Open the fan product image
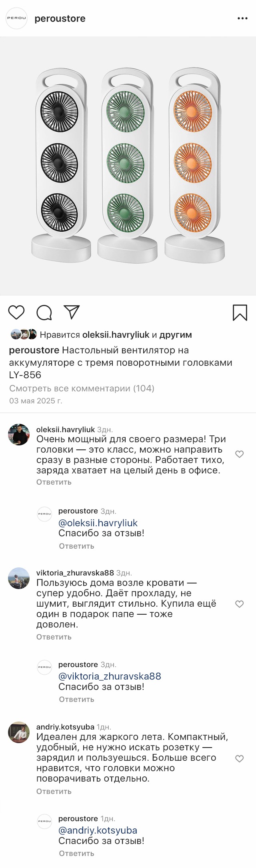 128,166
